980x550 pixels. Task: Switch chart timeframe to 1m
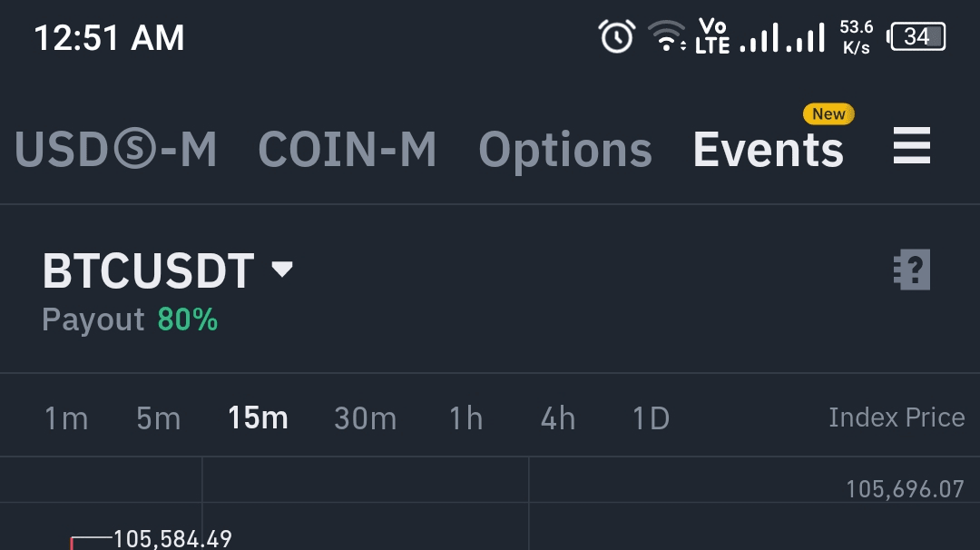pos(66,417)
